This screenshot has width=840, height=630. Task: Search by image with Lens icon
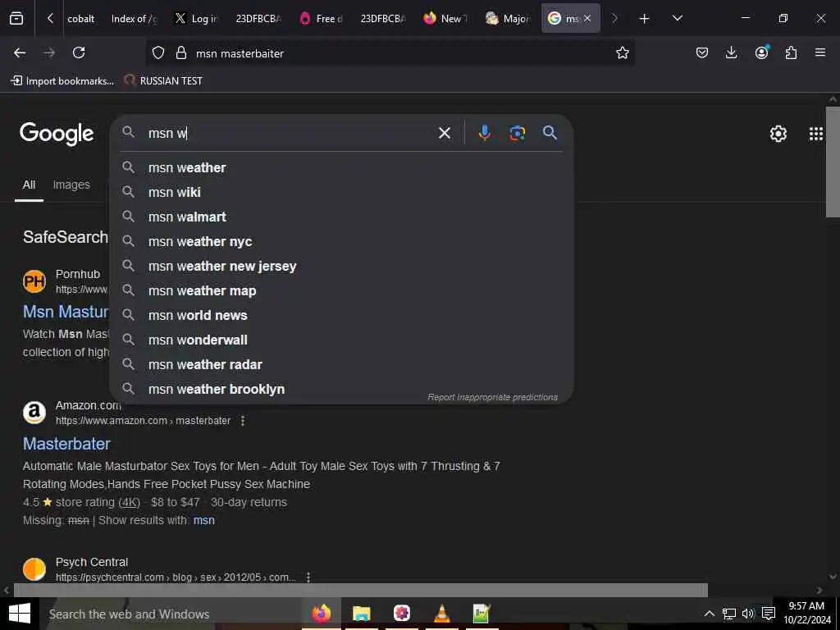[517, 133]
